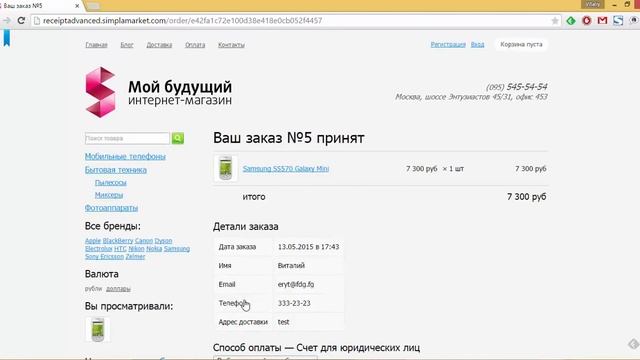
Task: Filter by Dyson brand
Action: (x=163, y=241)
